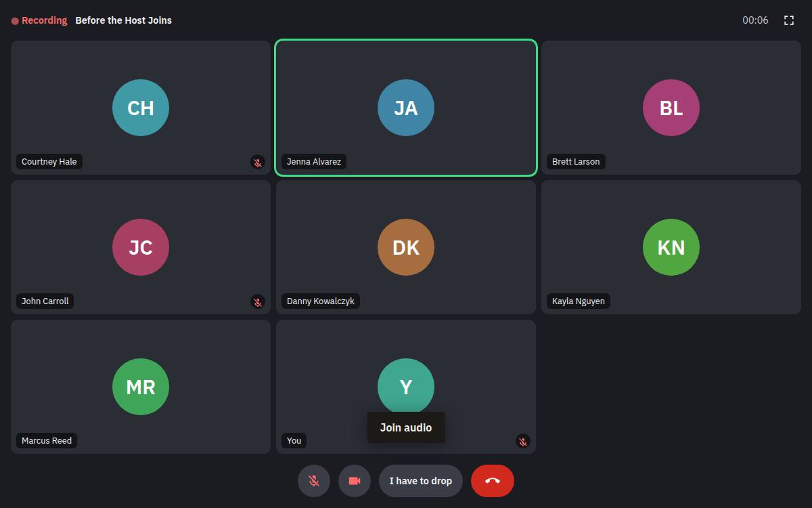The height and width of the screenshot is (508, 812).
Task: Select the JC avatar of John Carroll
Action: (x=141, y=247)
